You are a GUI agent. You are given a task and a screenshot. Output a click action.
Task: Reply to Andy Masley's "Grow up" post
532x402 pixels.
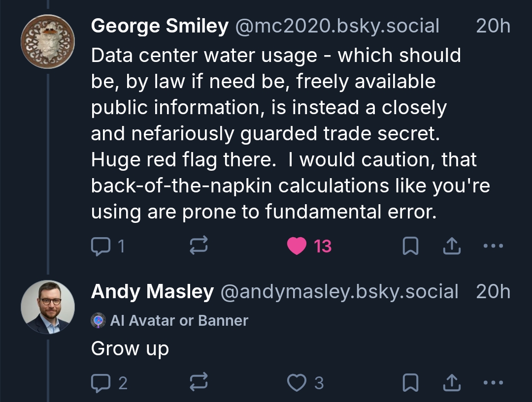pyautogui.click(x=101, y=382)
